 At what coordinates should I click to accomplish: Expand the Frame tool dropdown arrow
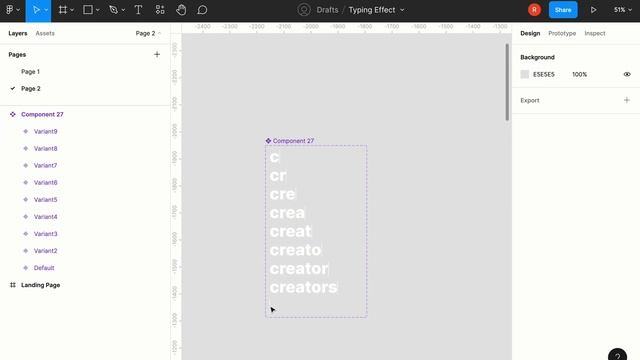pyautogui.click(x=72, y=10)
